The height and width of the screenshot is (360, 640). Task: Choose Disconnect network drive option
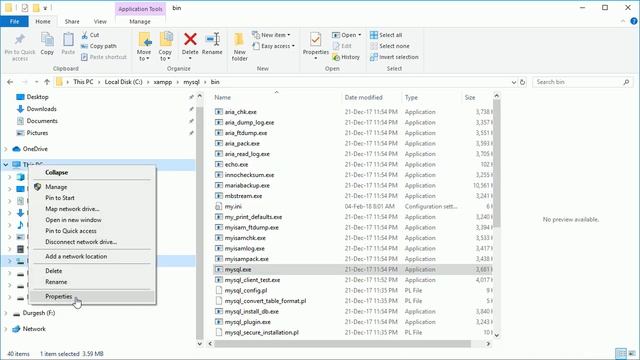[x=92, y=242]
